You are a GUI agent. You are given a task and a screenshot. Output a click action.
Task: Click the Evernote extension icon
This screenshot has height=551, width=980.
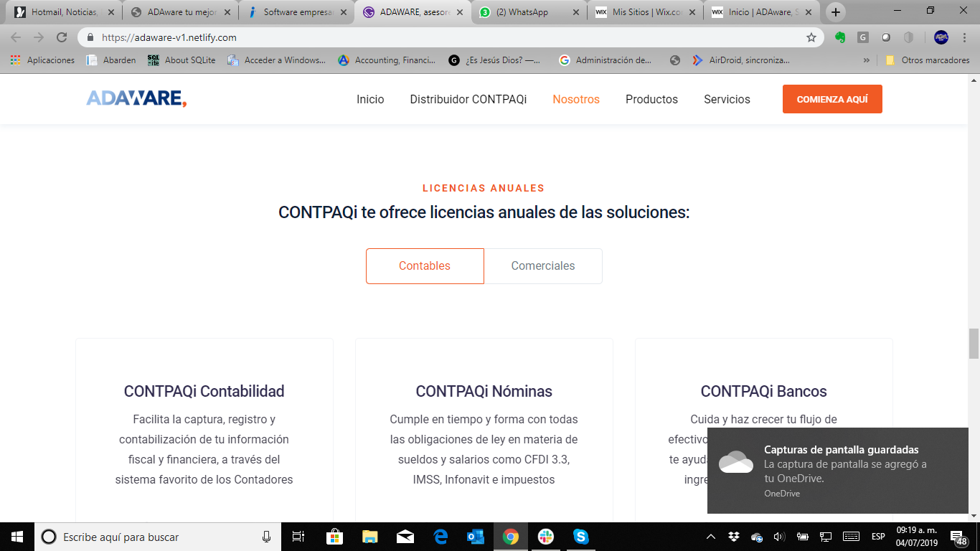tap(840, 37)
